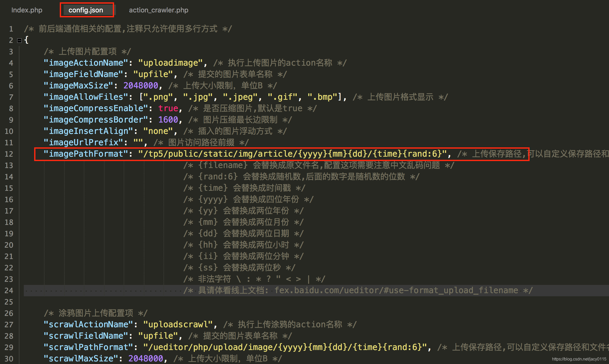609x364 pixels.
Task: Select the config.json tab
Action: 86,10
